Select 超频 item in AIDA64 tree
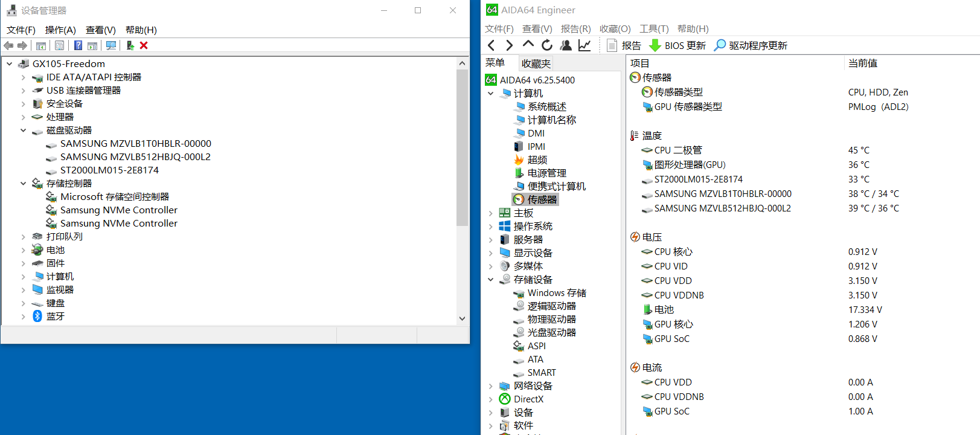Image resolution: width=980 pixels, height=435 pixels. 537,159
